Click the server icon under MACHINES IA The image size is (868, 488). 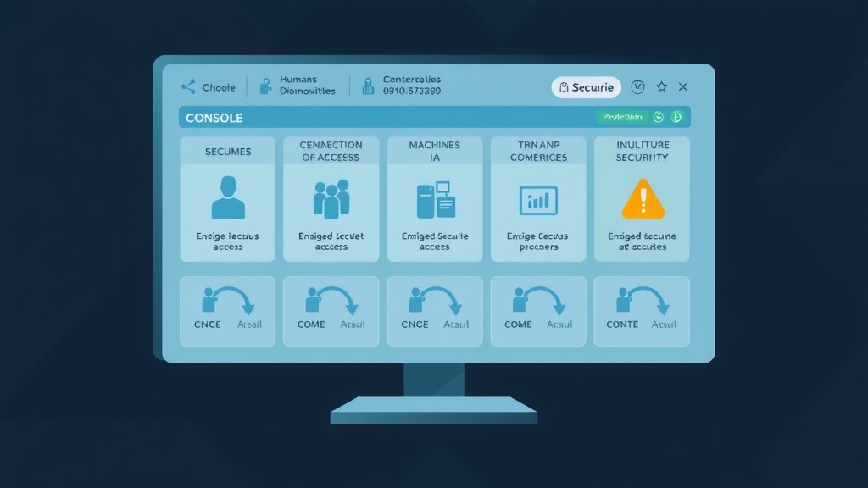[435, 200]
